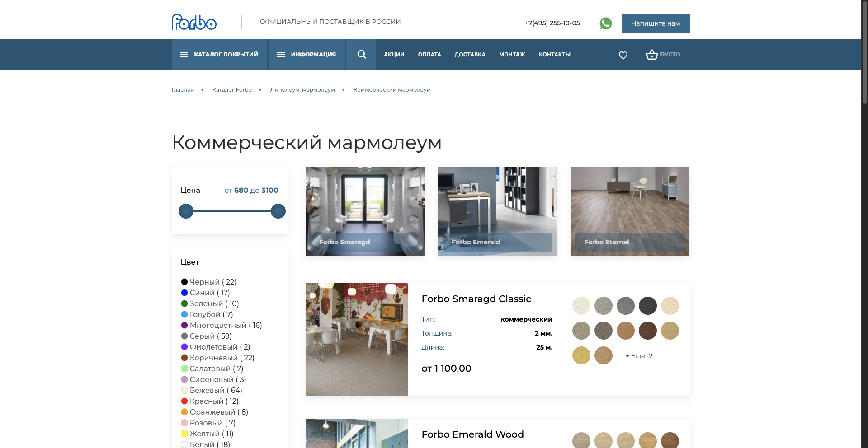Open the search magnifier icon
The width and height of the screenshot is (868, 448).
coord(361,55)
